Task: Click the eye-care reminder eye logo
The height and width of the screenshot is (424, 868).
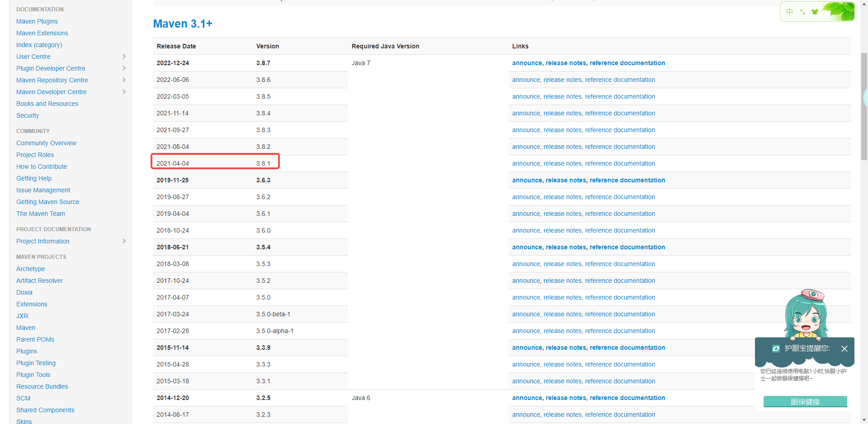Action: click(776, 348)
